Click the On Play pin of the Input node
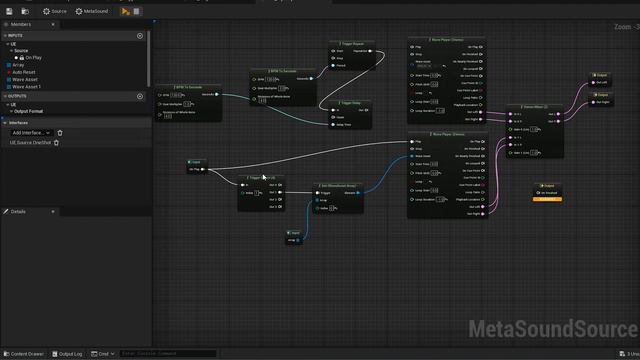640x360 pixels. (202, 169)
